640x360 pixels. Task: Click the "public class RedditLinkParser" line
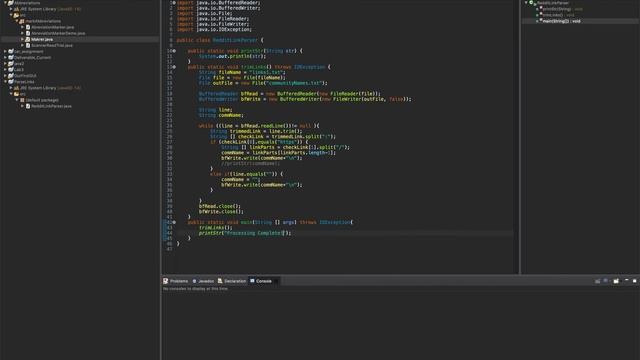pos(220,40)
